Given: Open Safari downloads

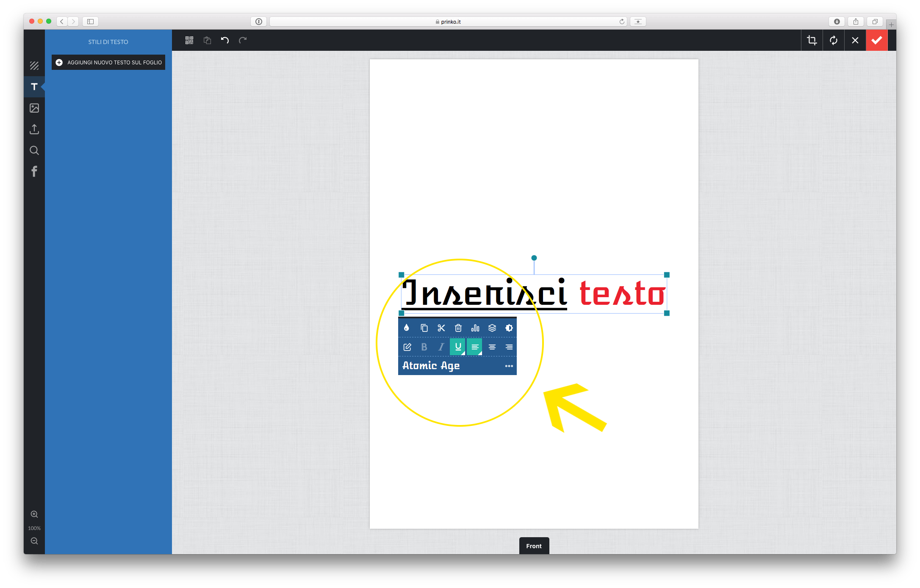Looking at the screenshot, I should point(837,22).
